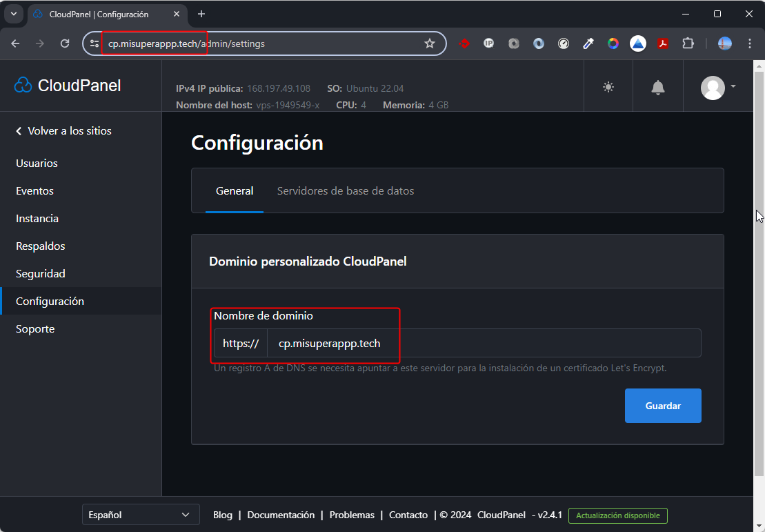
Task: Open the Chrome profile avatar
Action: click(x=725, y=43)
